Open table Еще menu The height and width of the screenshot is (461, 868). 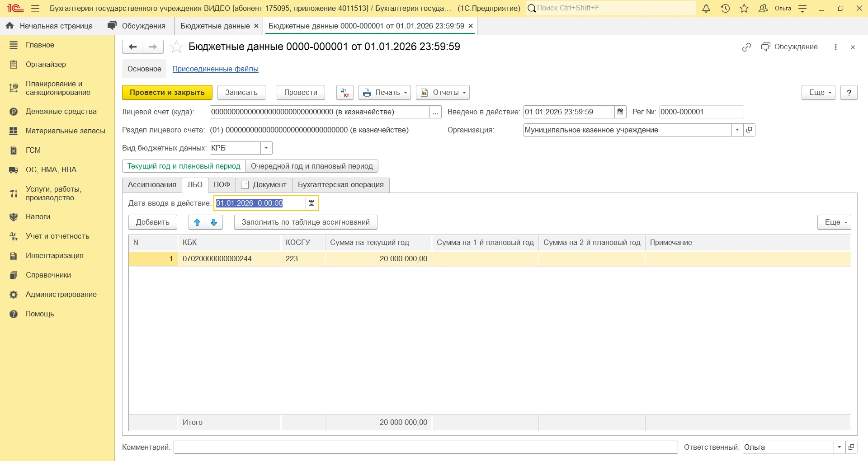pyautogui.click(x=834, y=222)
